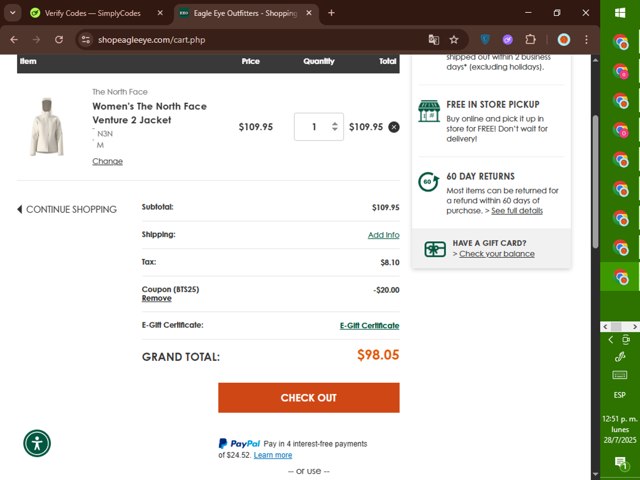Click Check your balance gift card link
Screen dimensions: 640x480
(x=497, y=253)
